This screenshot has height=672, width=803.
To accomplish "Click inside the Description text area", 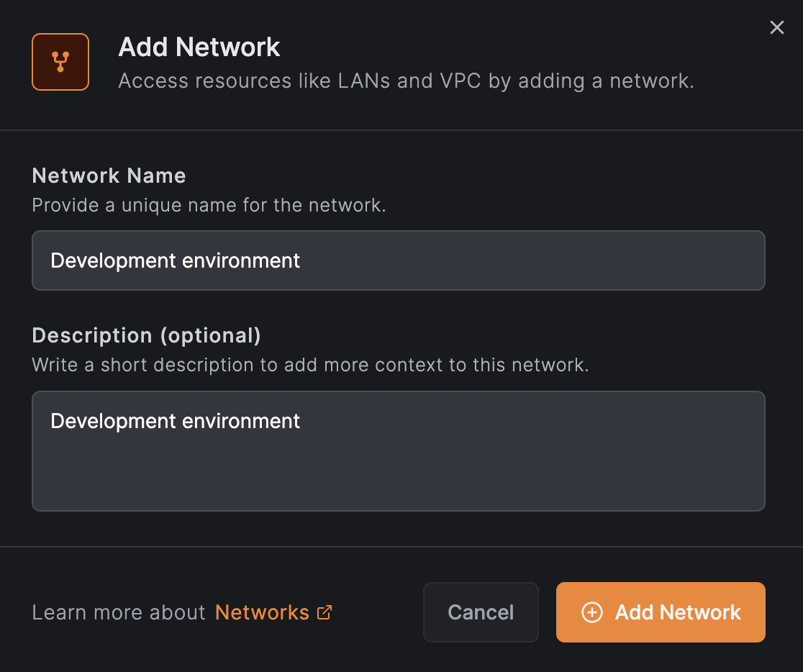I will pos(398,450).
